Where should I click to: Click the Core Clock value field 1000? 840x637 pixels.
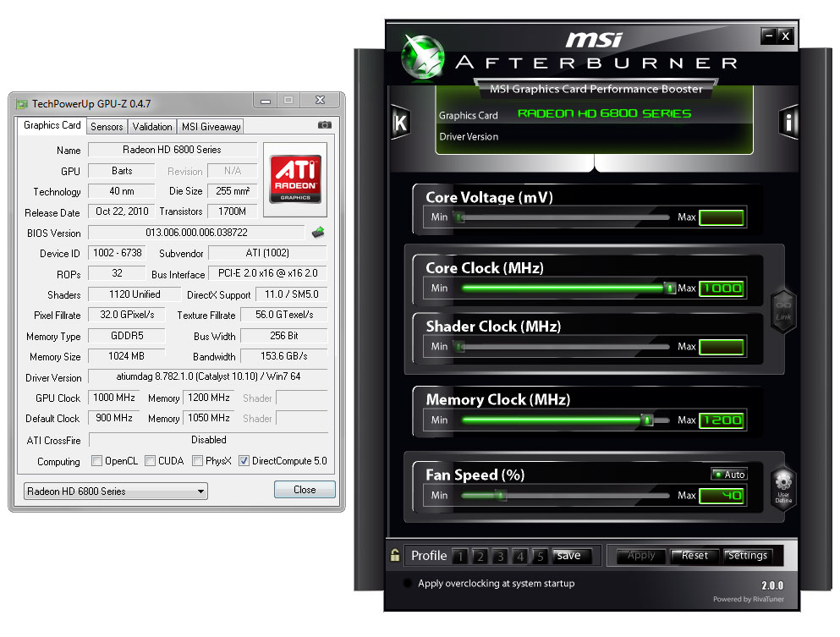tap(722, 288)
